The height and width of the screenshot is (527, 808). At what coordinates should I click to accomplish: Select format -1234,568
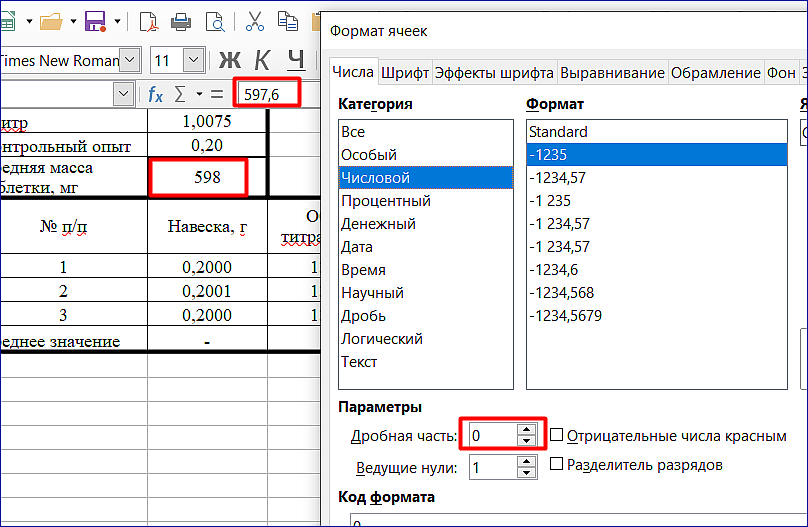656,293
